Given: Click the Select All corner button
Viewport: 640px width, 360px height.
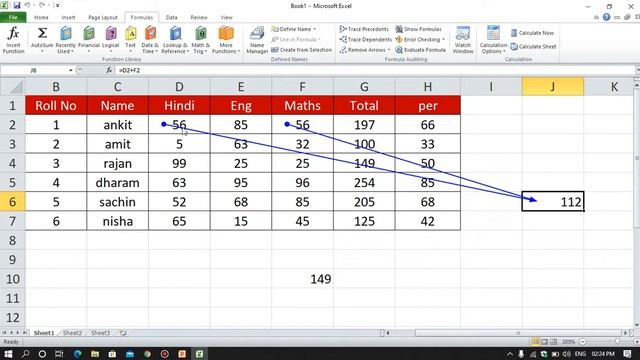Looking at the screenshot, I should 13,87.
